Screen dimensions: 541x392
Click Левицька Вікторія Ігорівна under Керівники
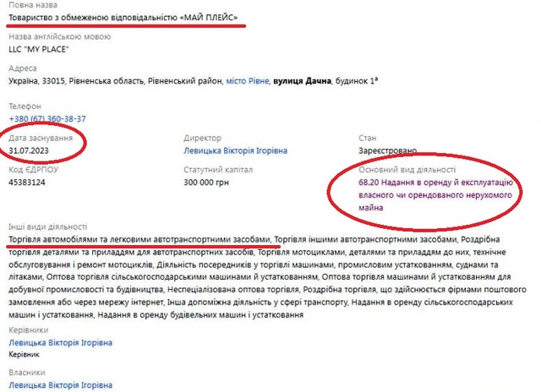[60, 344]
